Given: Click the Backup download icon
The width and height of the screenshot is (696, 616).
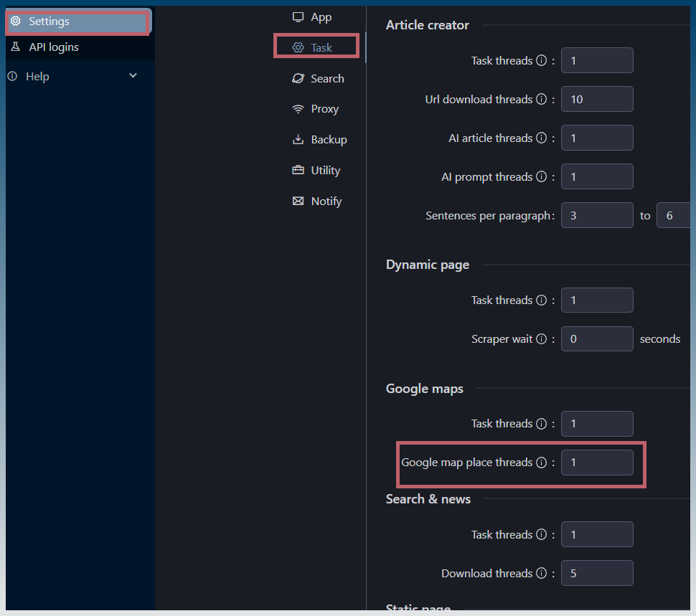Looking at the screenshot, I should [x=298, y=139].
